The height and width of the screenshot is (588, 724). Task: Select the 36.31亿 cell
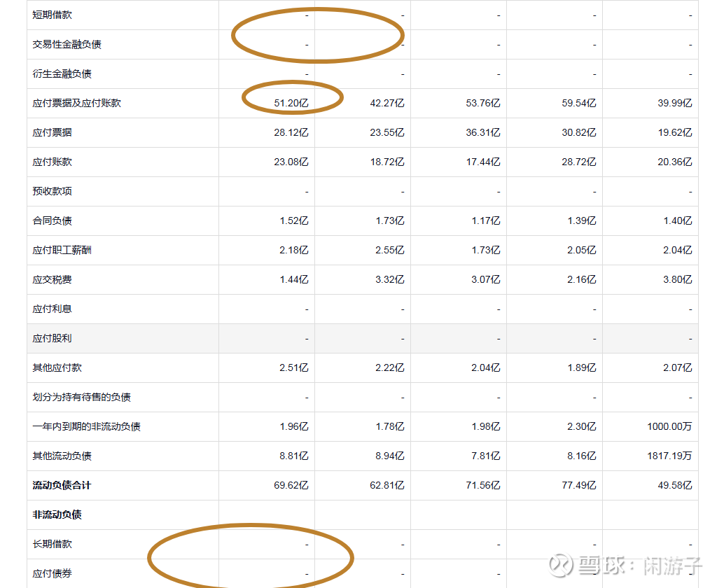point(483,132)
